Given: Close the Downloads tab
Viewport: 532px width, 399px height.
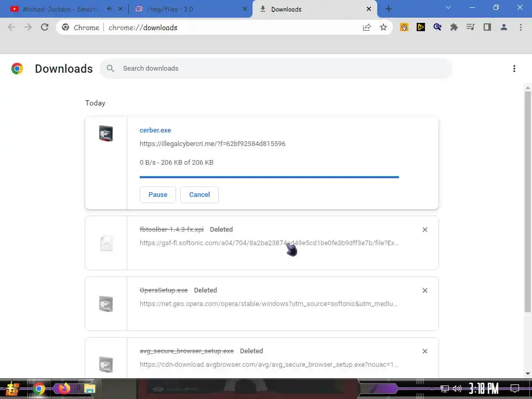Looking at the screenshot, I should pyautogui.click(x=369, y=9).
